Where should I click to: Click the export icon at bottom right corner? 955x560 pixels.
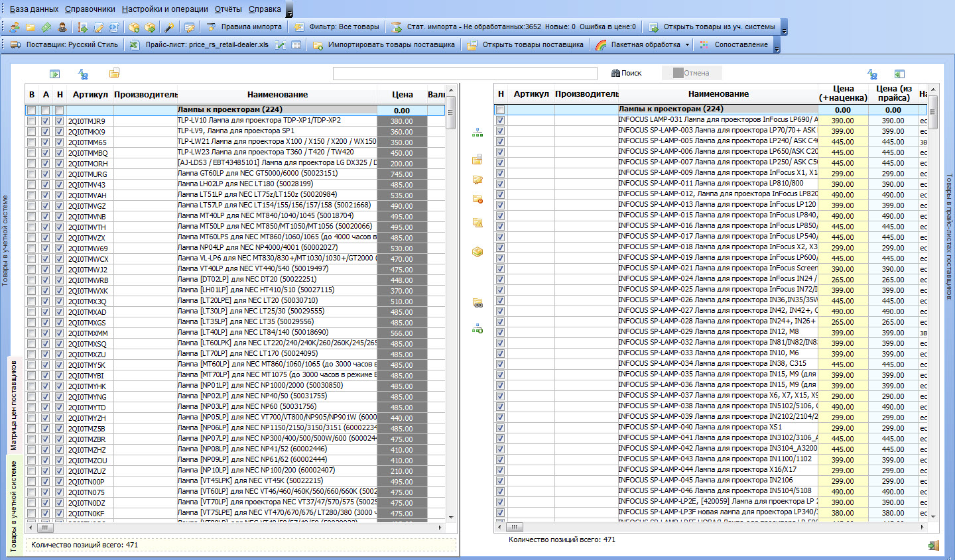[934, 545]
